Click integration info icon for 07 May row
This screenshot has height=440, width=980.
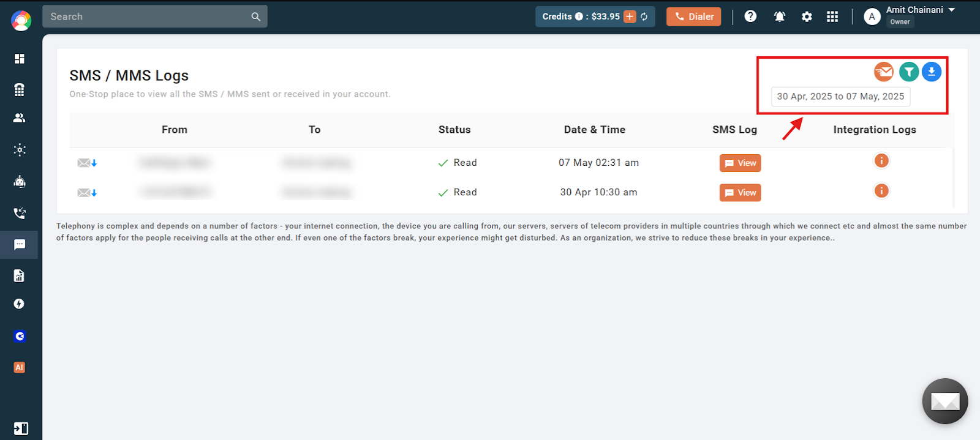(x=881, y=161)
